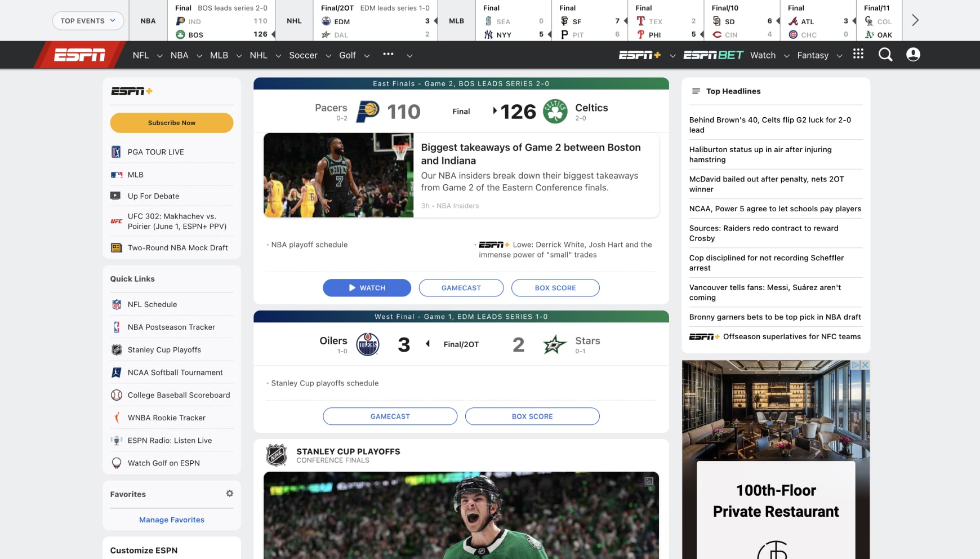Open the apps grid icon
The height and width of the screenshot is (559, 980).
[x=858, y=54]
